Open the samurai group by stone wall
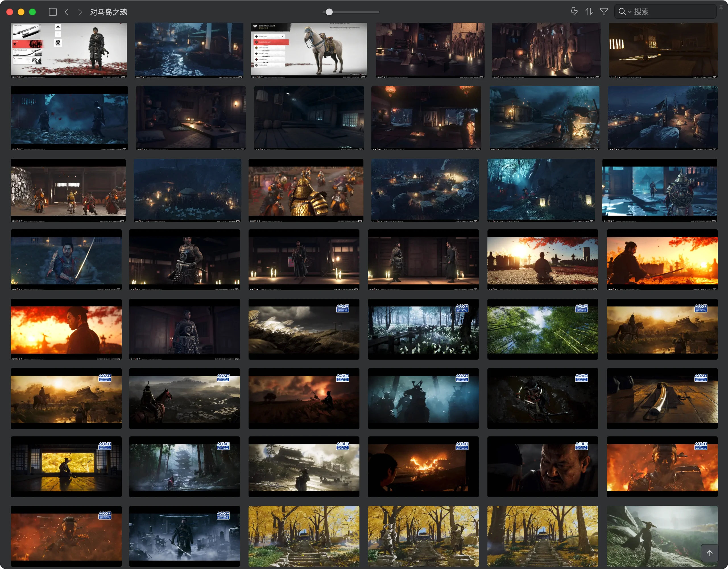728x569 pixels. click(68, 190)
